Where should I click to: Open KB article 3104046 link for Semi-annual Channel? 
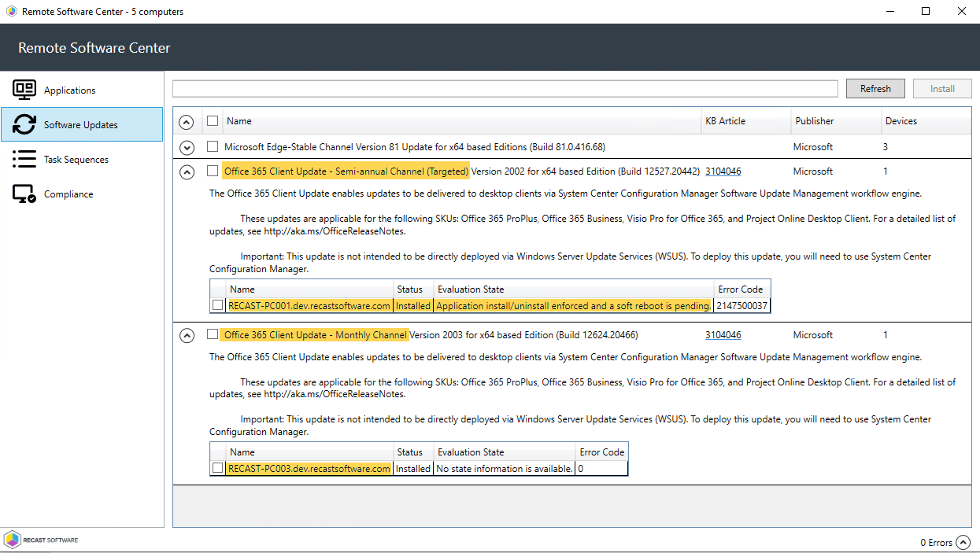point(723,171)
